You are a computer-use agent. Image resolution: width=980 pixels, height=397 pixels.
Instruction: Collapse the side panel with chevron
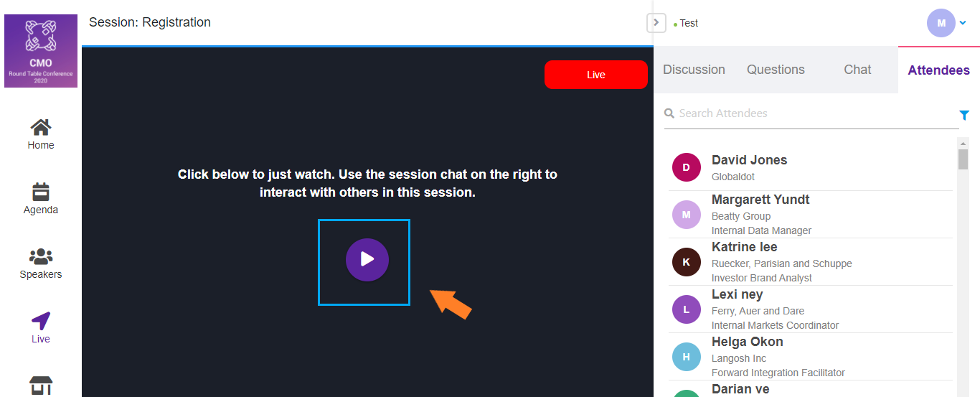tap(656, 23)
